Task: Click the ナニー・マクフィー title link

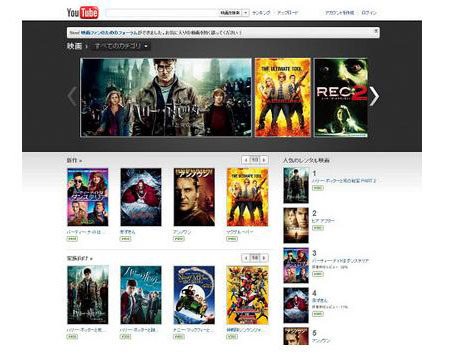Action: [193, 330]
